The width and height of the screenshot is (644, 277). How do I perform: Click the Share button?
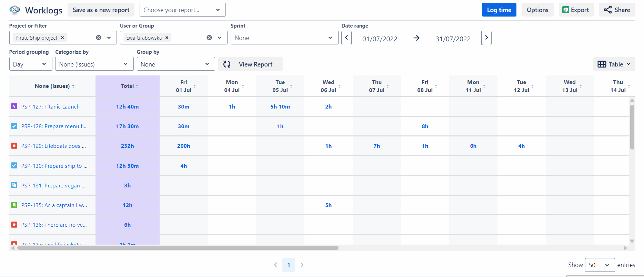point(617,10)
